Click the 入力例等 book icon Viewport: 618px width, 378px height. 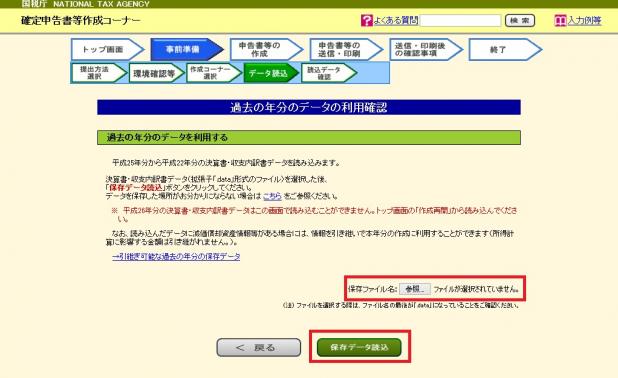coord(560,20)
